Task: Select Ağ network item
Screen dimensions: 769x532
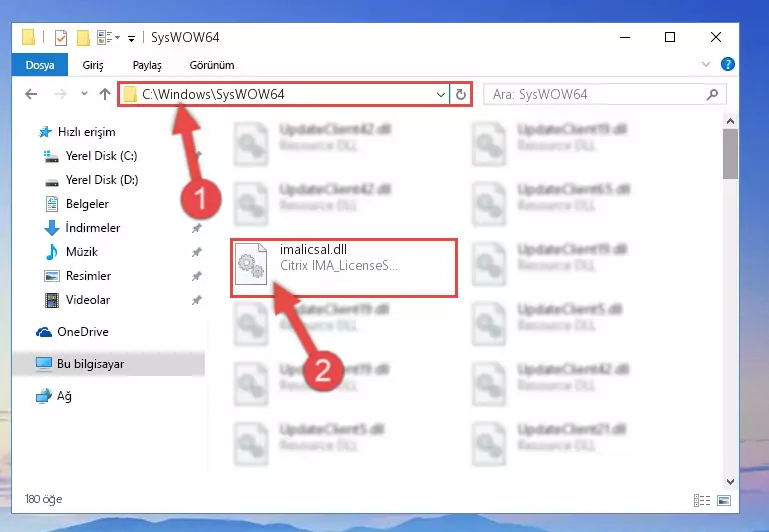Action: pyautogui.click(x=64, y=396)
